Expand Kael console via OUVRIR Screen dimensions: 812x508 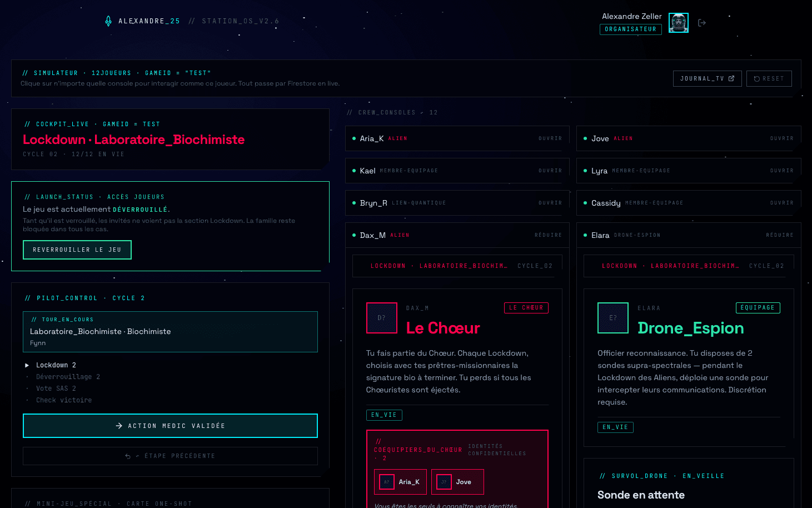pyautogui.click(x=550, y=171)
